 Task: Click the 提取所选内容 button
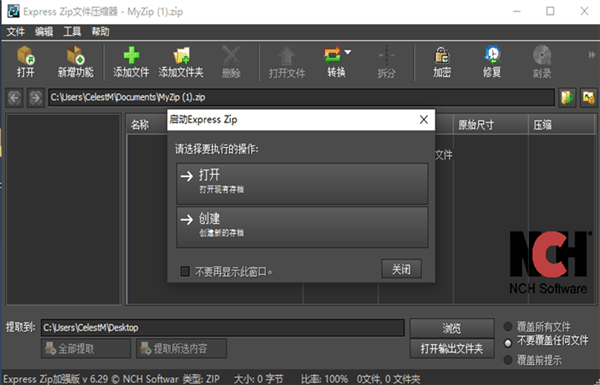[x=181, y=348]
